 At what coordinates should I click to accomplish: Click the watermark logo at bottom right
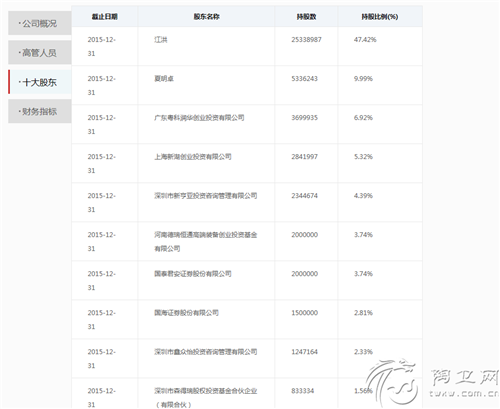[432, 382]
